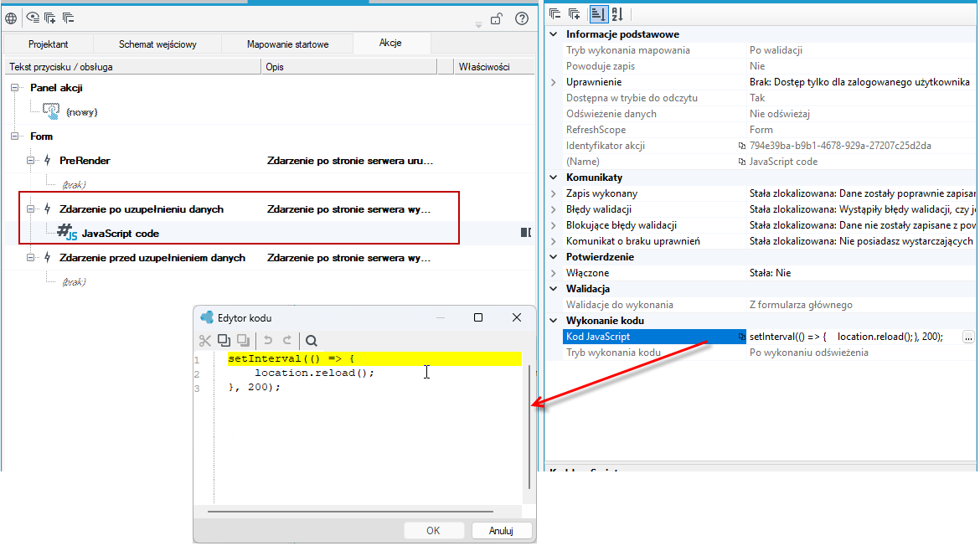The width and height of the screenshot is (980, 551).
Task: Collapse all action tree nodes with the minus icon
Action: [68, 18]
